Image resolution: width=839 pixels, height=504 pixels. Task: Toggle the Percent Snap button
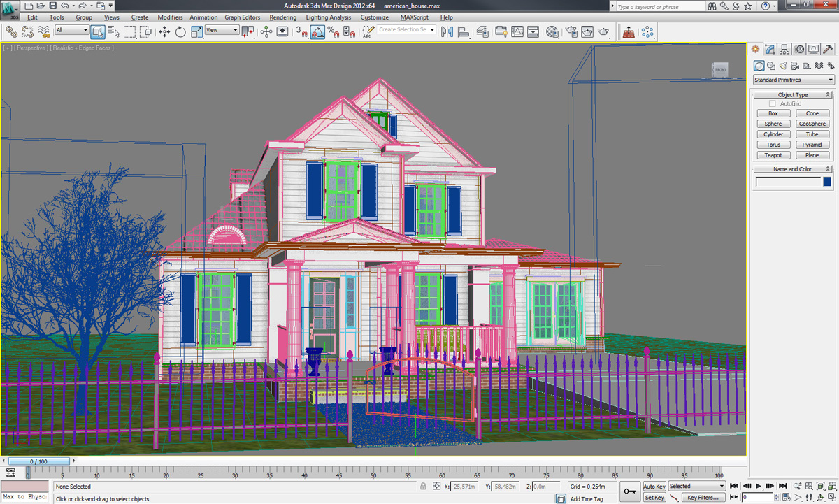(x=334, y=31)
